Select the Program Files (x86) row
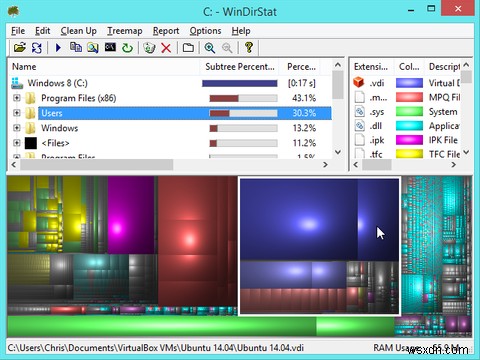Image resolution: width=480 pixels, height=360 pixels. pos(170,98)
